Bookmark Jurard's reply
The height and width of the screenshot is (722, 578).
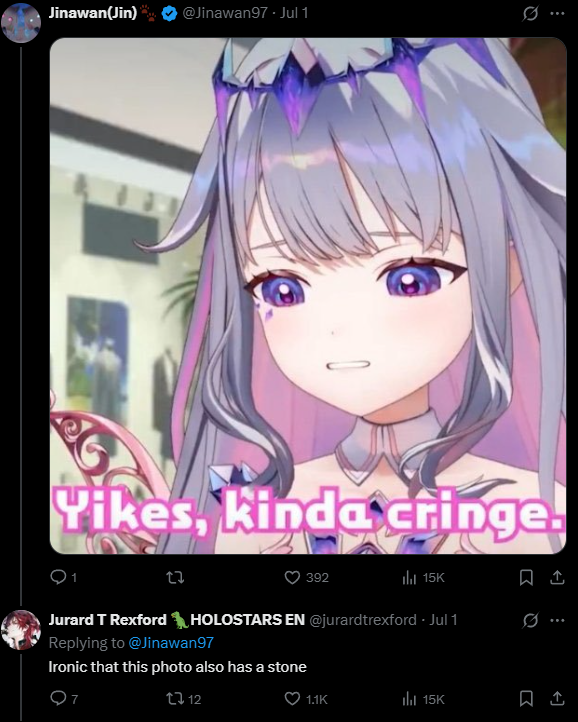526,699
